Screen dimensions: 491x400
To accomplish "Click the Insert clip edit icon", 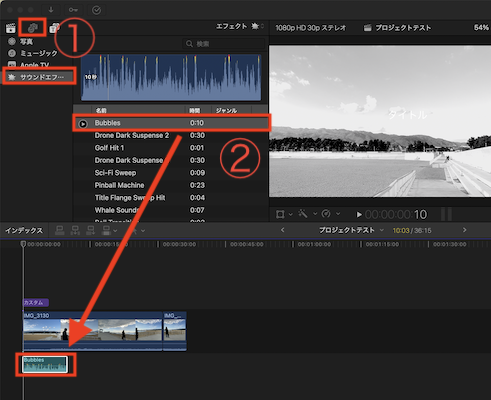I will click(x=75, y=230).
